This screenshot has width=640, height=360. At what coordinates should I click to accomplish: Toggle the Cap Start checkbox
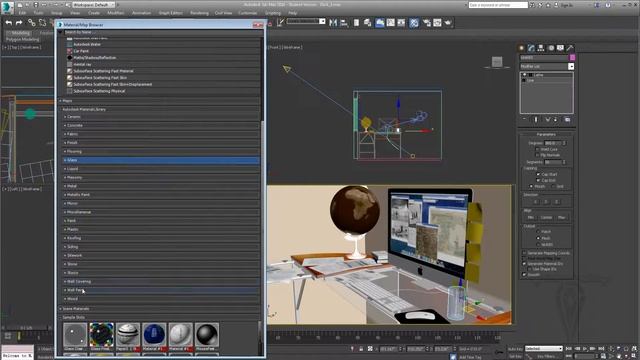coord(538,174)
